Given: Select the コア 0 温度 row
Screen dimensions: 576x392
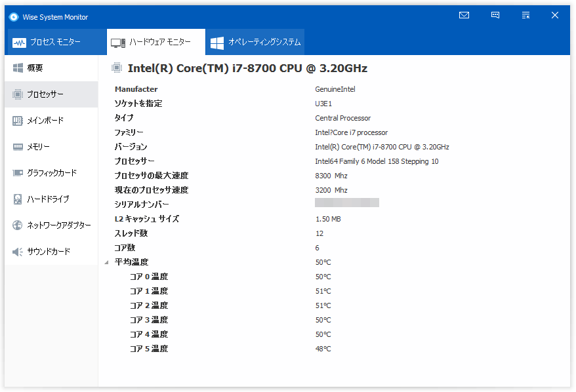Looking at the screenshot, I should click(149, 277).
